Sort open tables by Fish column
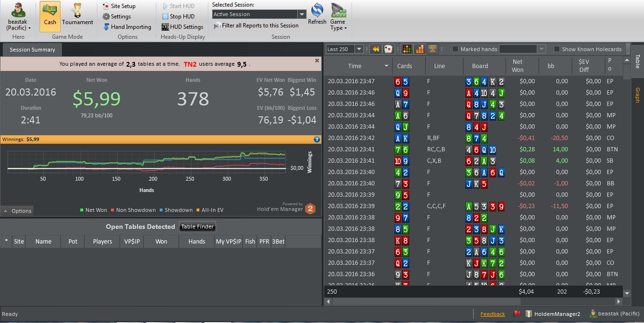 pyautogui.click(x=250, y=241)
